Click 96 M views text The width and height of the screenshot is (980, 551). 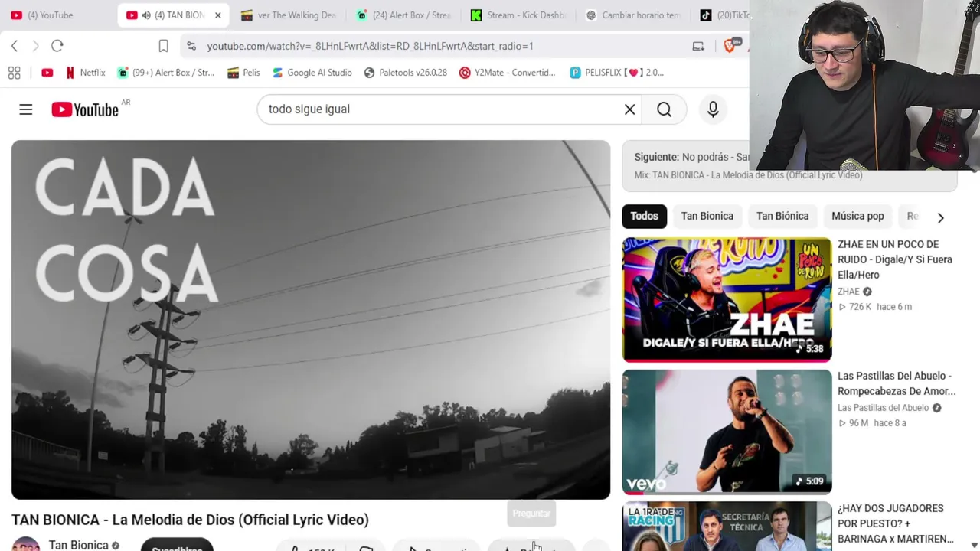coord(860,423)
